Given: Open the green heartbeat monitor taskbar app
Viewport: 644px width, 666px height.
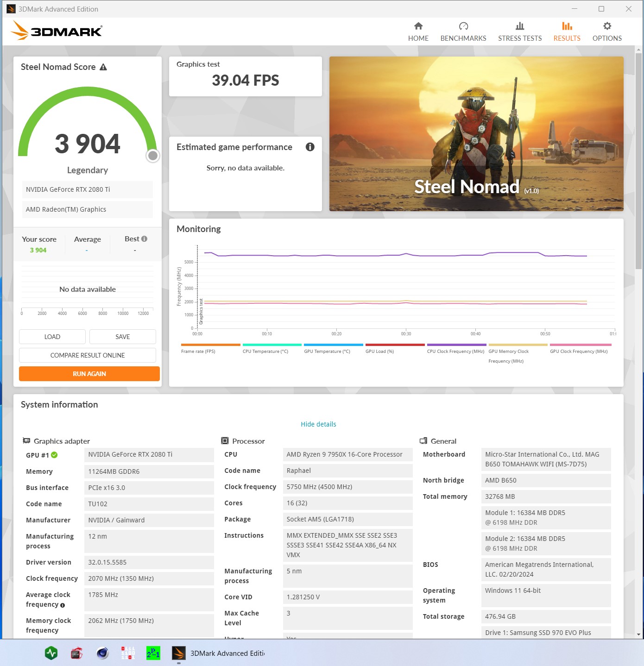Looking at the screenshot, I should 51,653.
